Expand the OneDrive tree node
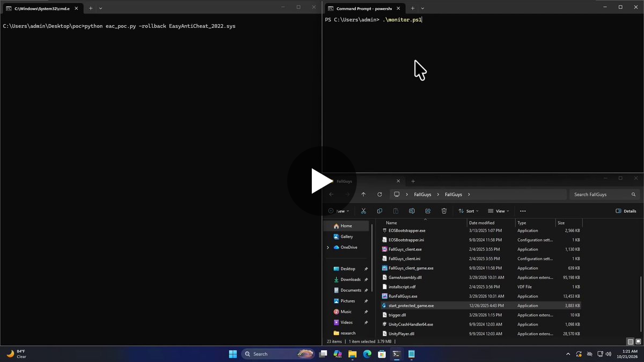Image resolution: width=644 pixels, height=362 pixels. (x=328, y=247)
